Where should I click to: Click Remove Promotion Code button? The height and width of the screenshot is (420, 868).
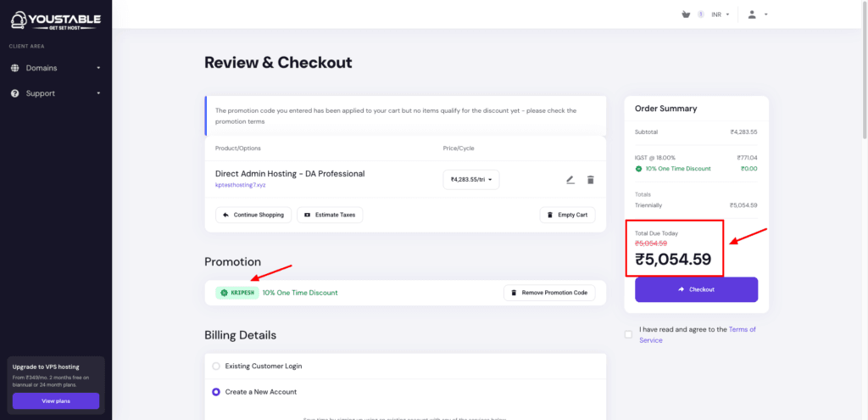549,293
